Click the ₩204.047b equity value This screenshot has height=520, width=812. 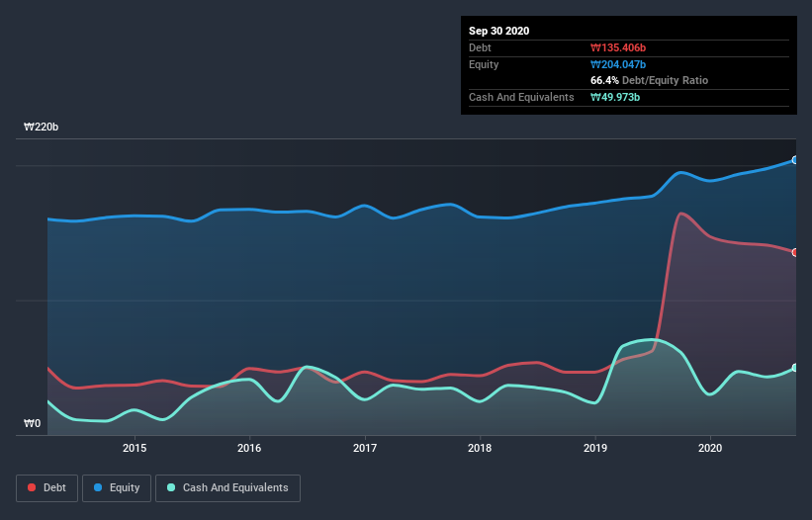coord(618,64)
